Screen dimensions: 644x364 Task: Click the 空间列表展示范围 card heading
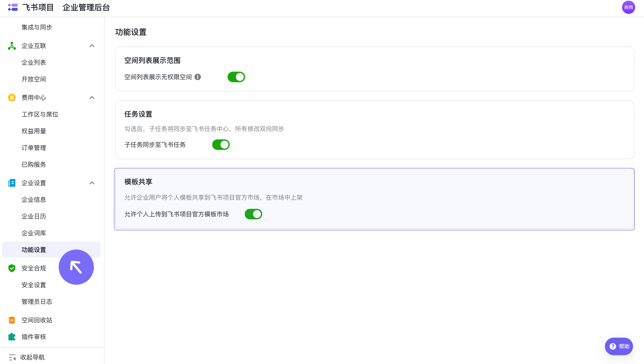153,61
